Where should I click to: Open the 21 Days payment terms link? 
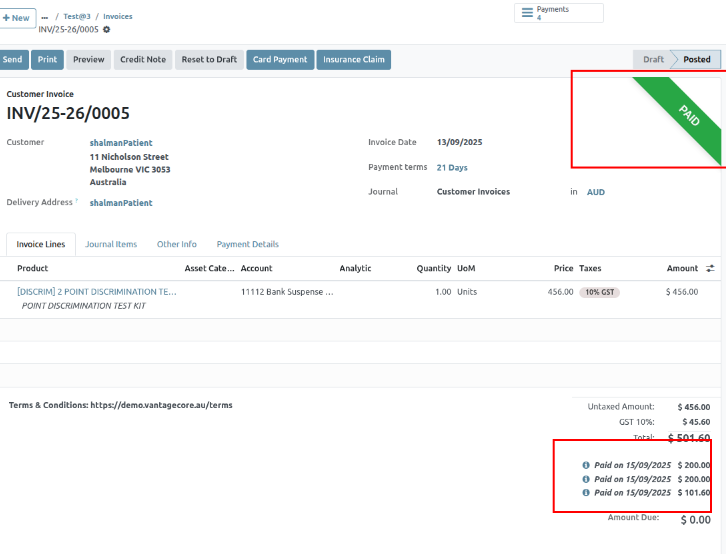[x=452, y=168]
